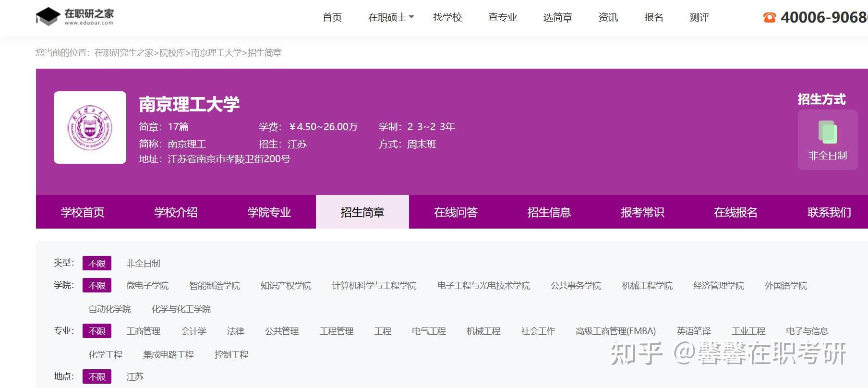Filter college by 外国语学院
The image size is (868, 388).
(786, 285)
